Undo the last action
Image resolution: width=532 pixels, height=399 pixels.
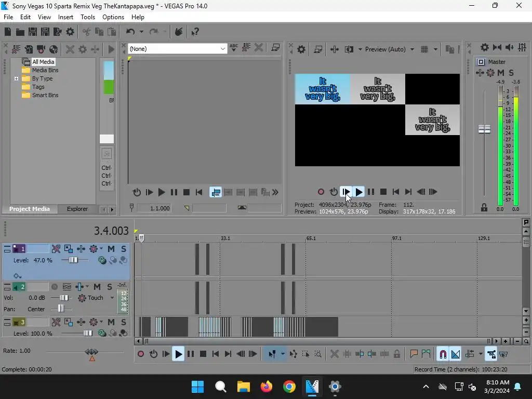[x=130, y=32]
